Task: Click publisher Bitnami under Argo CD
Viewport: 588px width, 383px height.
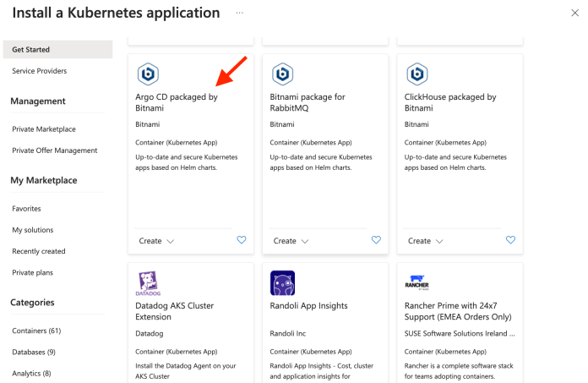Action: pyautogui.click(x=147, y=124)
